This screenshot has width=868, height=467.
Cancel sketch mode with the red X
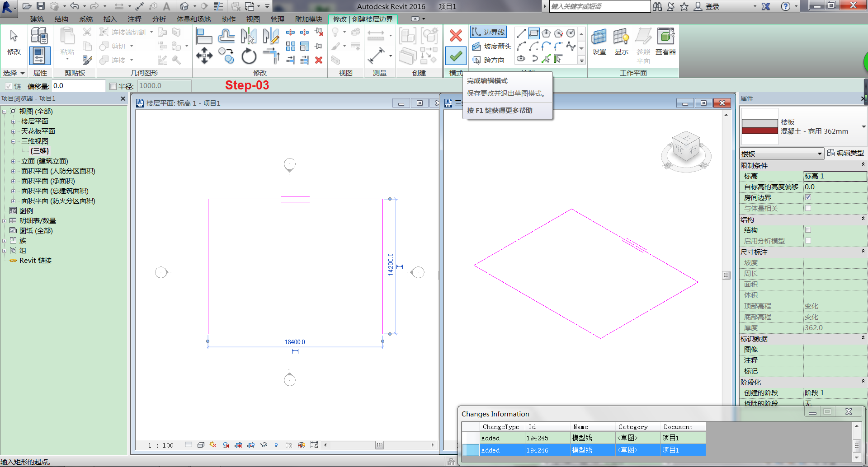(x=455, y=36)
